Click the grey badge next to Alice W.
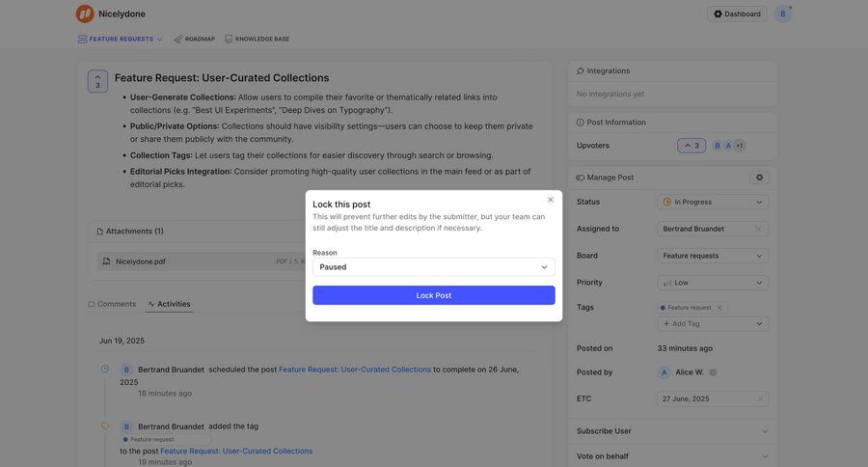The height and width of the screenshot is (467, 868). point(713,372)
